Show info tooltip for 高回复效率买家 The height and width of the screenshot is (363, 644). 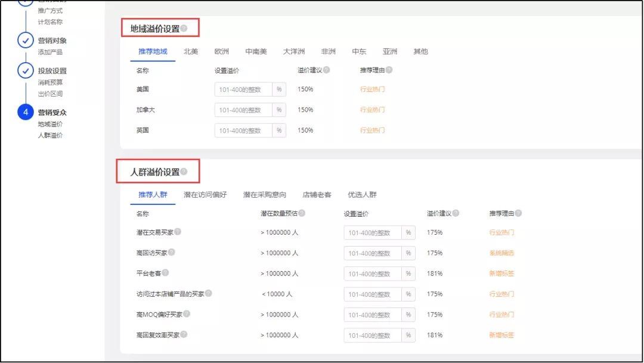pos(184,334)
